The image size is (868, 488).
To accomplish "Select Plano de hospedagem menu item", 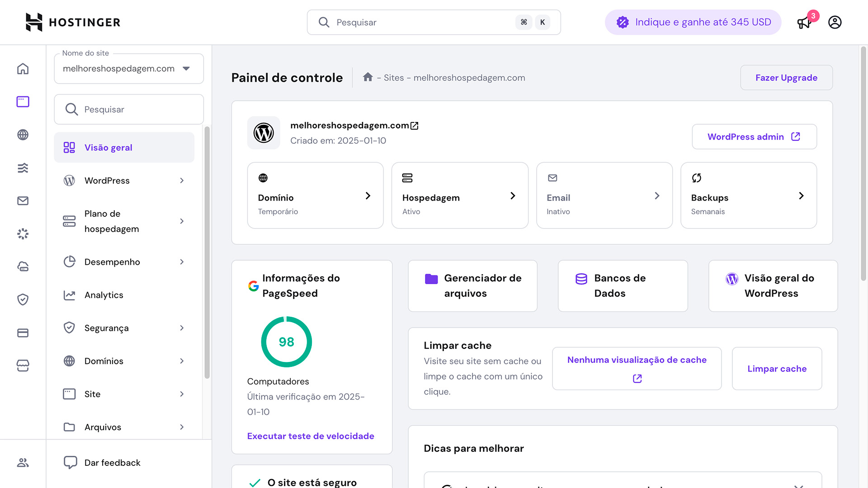I will (x=124, y=221).
